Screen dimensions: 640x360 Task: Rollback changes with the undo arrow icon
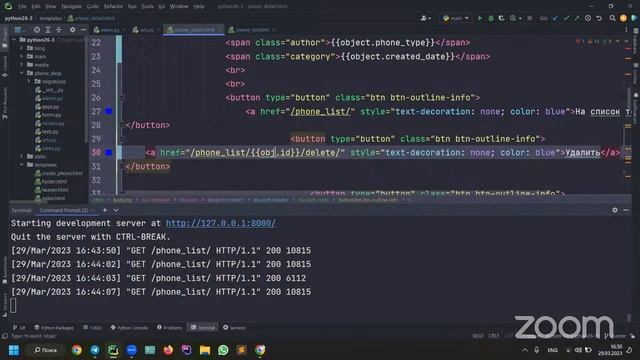[x=599, y=18]
